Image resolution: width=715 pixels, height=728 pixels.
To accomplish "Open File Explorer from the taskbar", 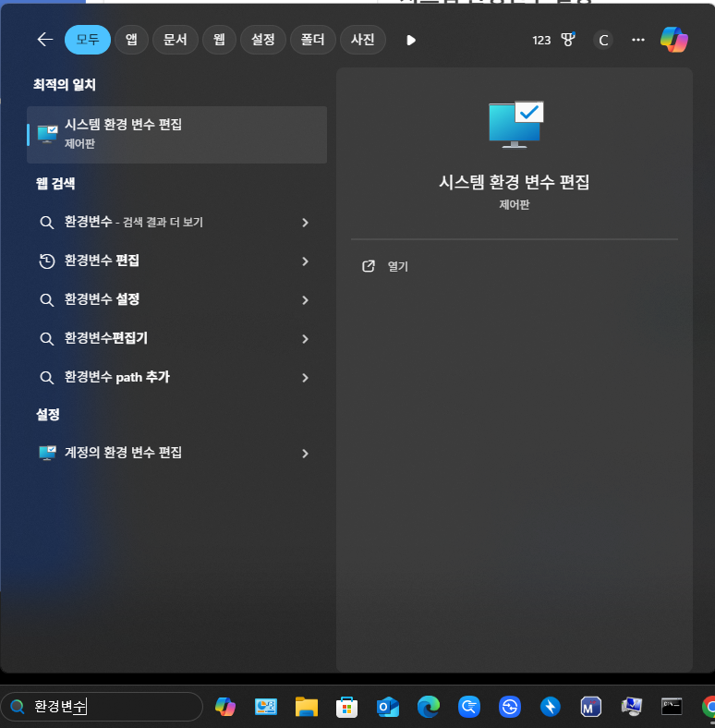I will (x=307, y=707).
